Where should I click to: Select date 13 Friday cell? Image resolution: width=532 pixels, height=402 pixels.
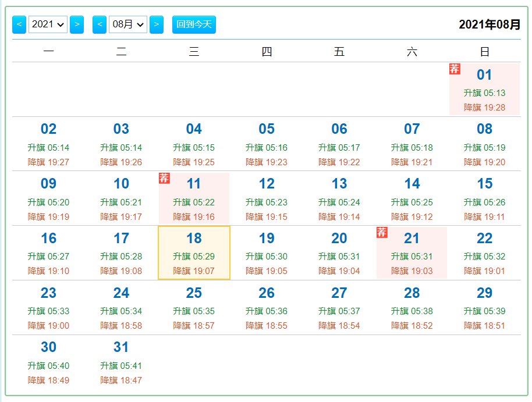pos(339,198)
